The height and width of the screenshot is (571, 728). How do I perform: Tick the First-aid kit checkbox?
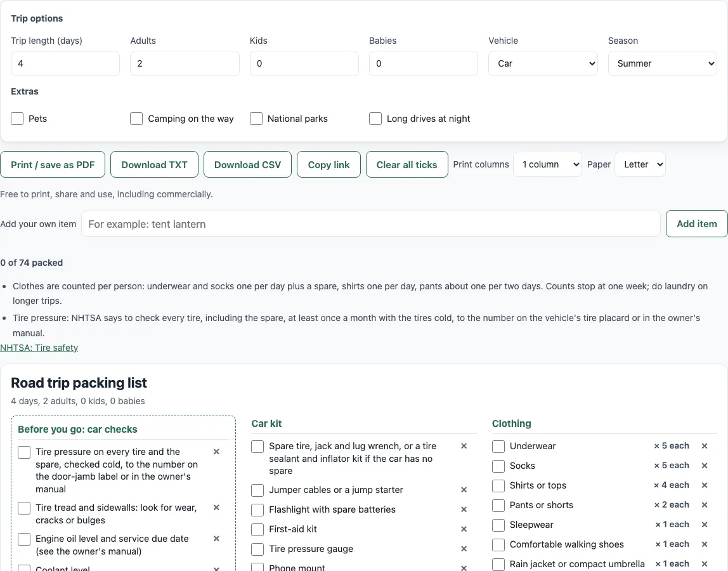(x=257, y=530)
